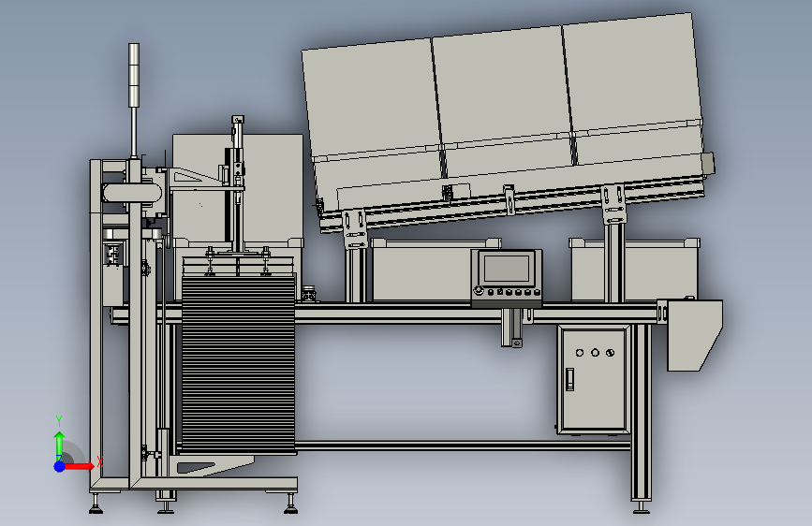Select the HMI touchscreen display panel
This screenshot has height=526, width=812.
507,269
